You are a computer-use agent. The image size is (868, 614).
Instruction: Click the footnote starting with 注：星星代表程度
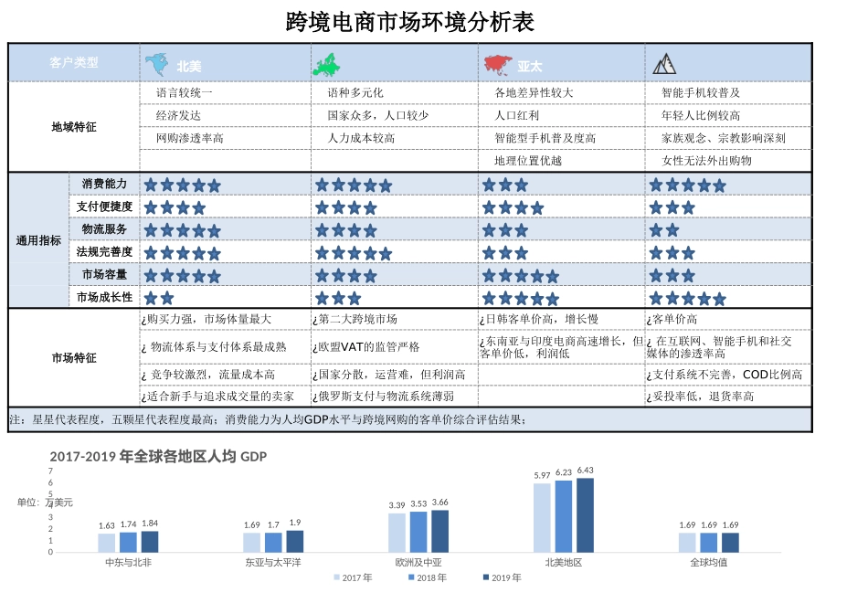click(268, 419)
